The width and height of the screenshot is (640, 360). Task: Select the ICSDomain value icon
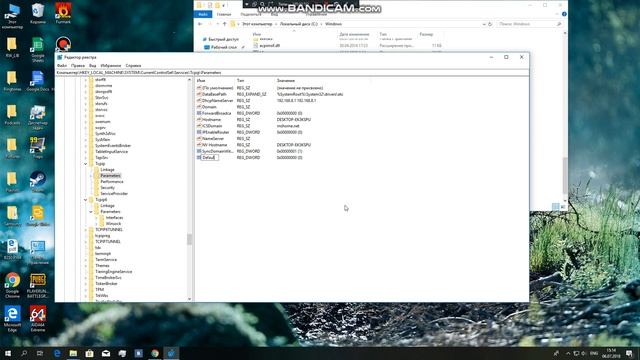point(199,126)
